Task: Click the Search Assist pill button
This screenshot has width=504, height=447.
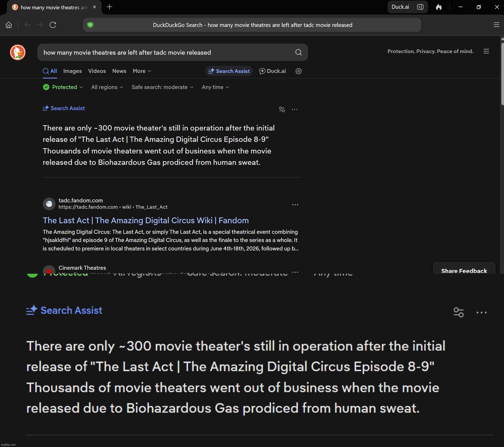Action: click(229, 71)
